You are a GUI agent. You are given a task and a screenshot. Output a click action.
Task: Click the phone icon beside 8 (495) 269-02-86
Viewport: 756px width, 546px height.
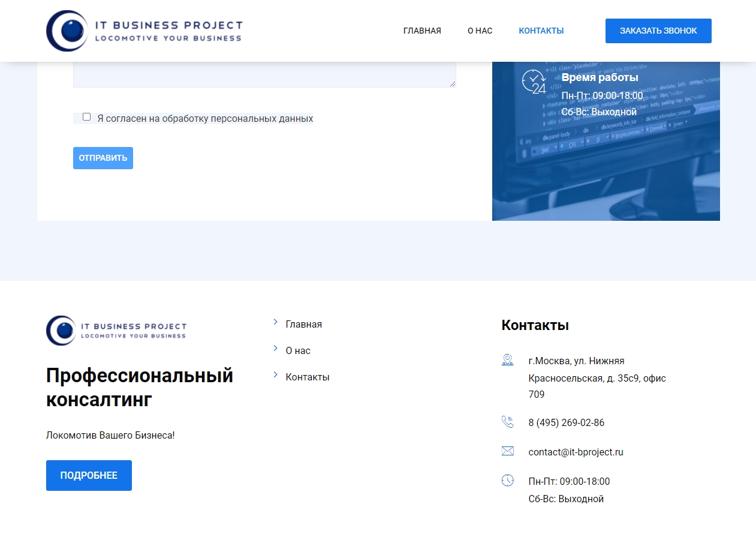(508, 422)
